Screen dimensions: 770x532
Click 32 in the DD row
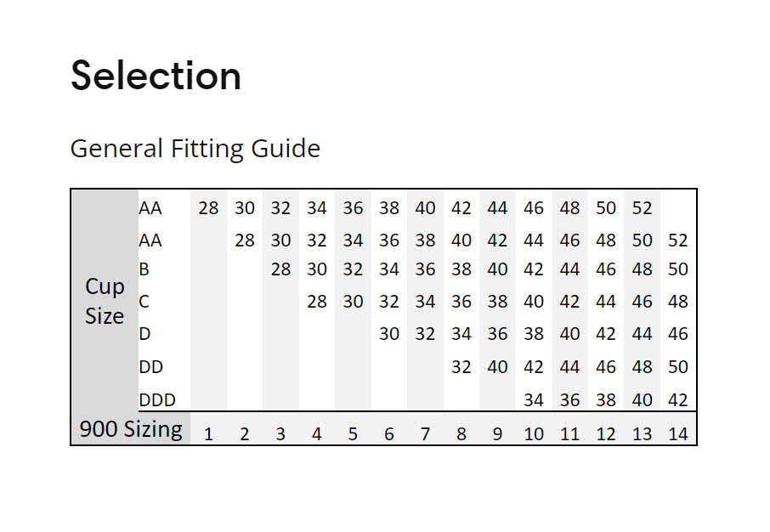click(x=461, y=367)
